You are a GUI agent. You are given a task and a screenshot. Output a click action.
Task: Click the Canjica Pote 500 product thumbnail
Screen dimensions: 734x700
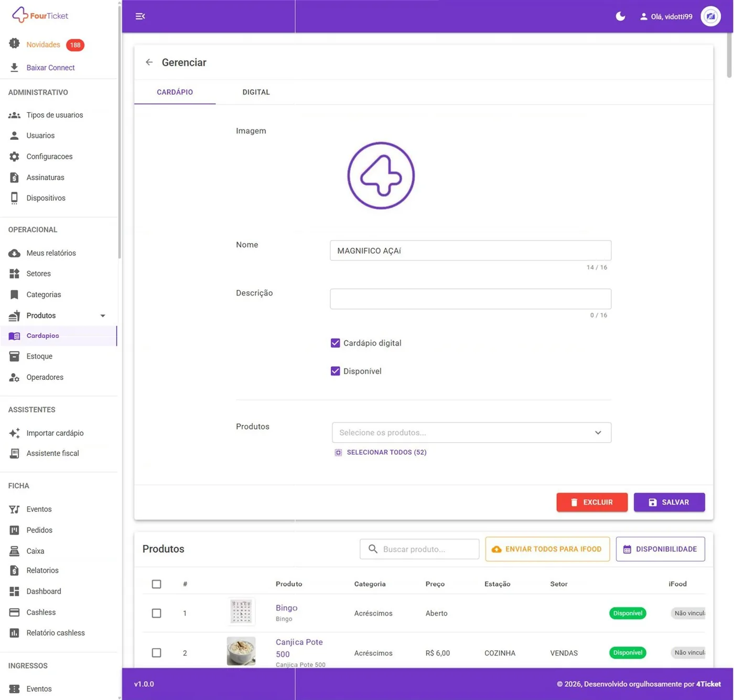coord(241,651)
